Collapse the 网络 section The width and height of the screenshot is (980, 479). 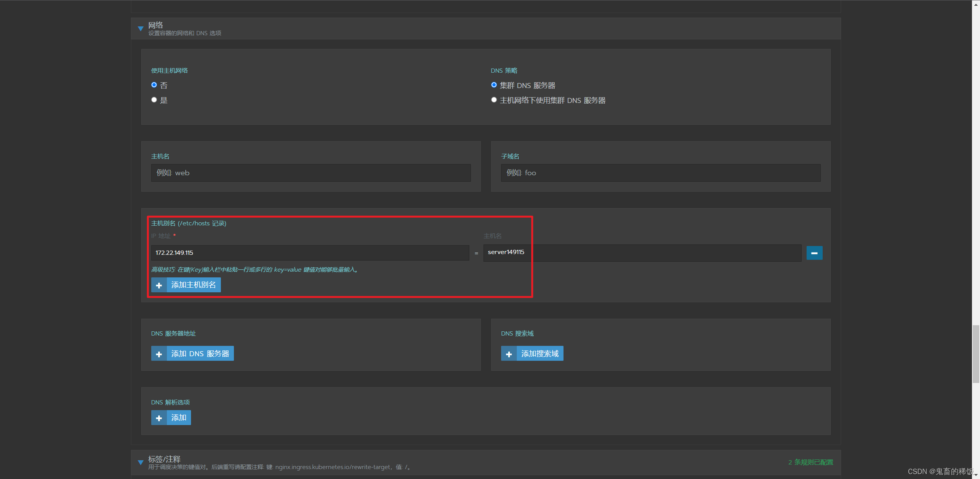click(x=140, y=28)
